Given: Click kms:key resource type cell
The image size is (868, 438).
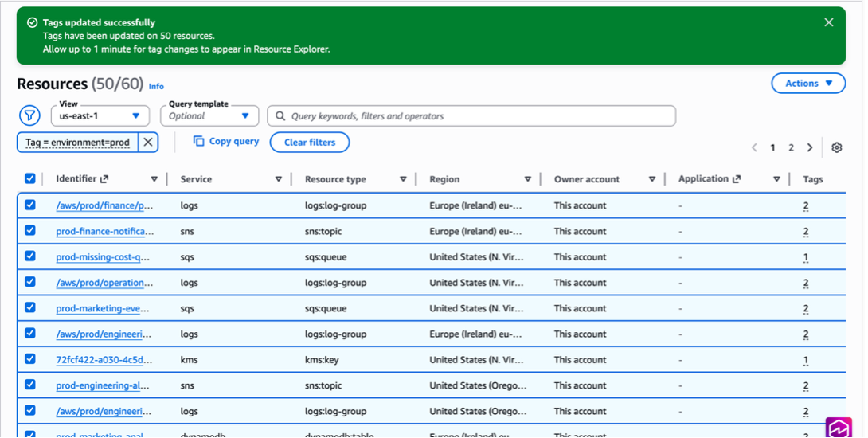Looking at the screenshot, I should [322, 360].
